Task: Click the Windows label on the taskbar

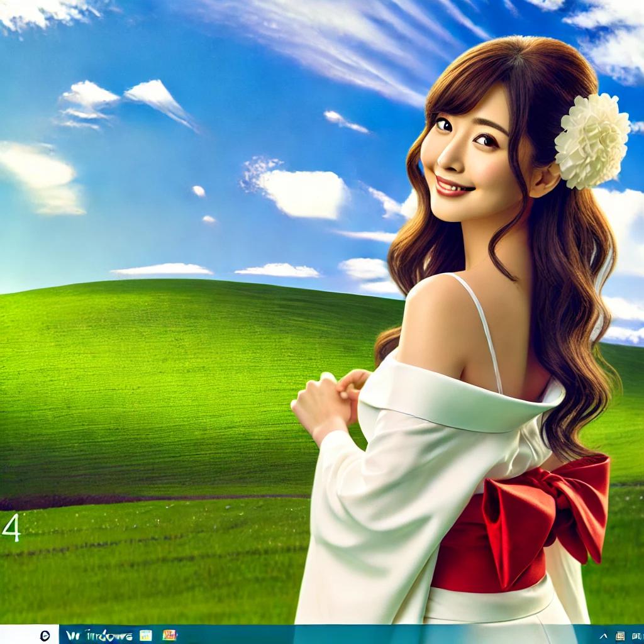Action: pos(99,635)
